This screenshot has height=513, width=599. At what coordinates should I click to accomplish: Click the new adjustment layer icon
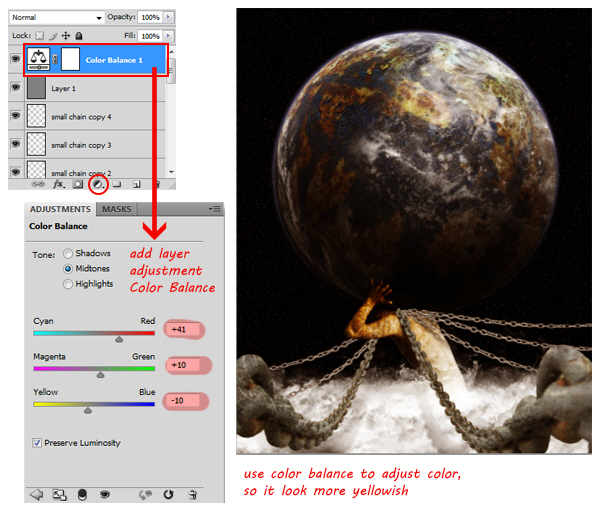coord(98,185)
